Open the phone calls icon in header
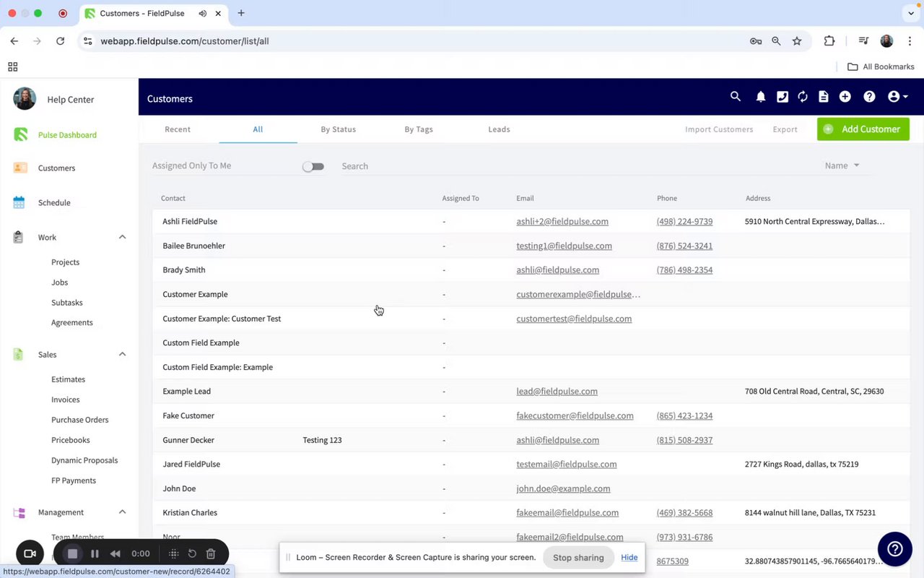The image size is (924, 578). point(783,97)
